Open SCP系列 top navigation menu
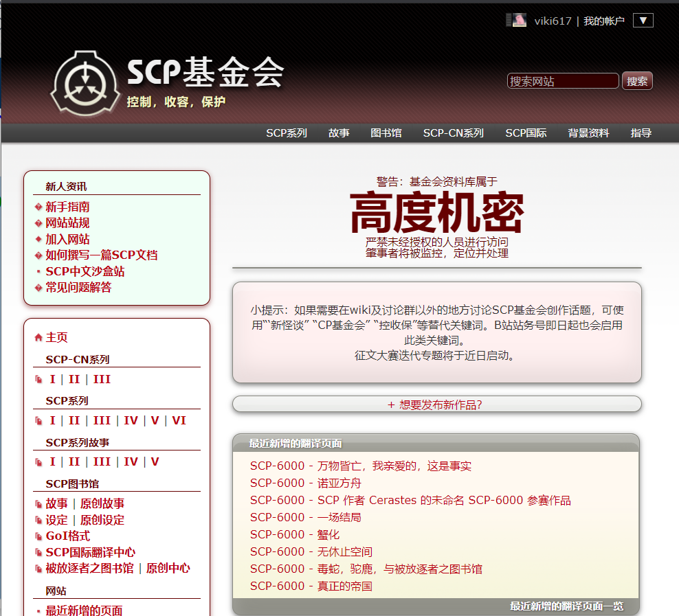 286,133
